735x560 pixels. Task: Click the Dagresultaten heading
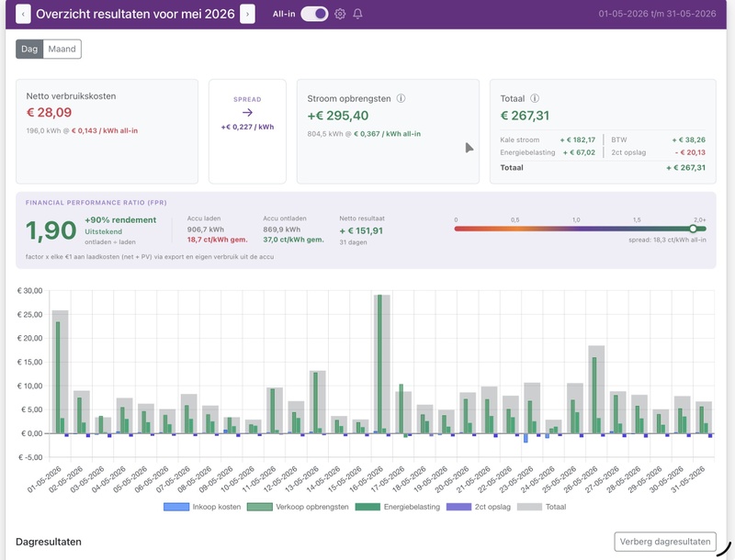click(49, 542)
